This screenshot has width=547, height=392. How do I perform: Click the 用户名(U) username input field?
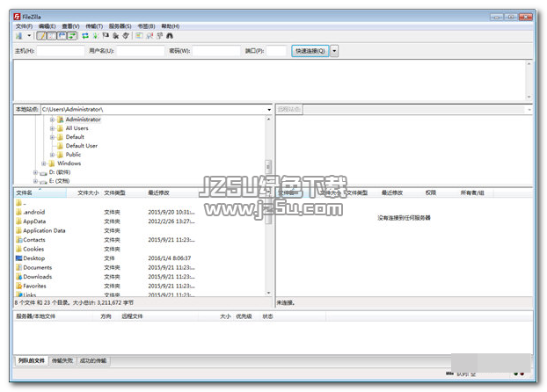(140, 51)
